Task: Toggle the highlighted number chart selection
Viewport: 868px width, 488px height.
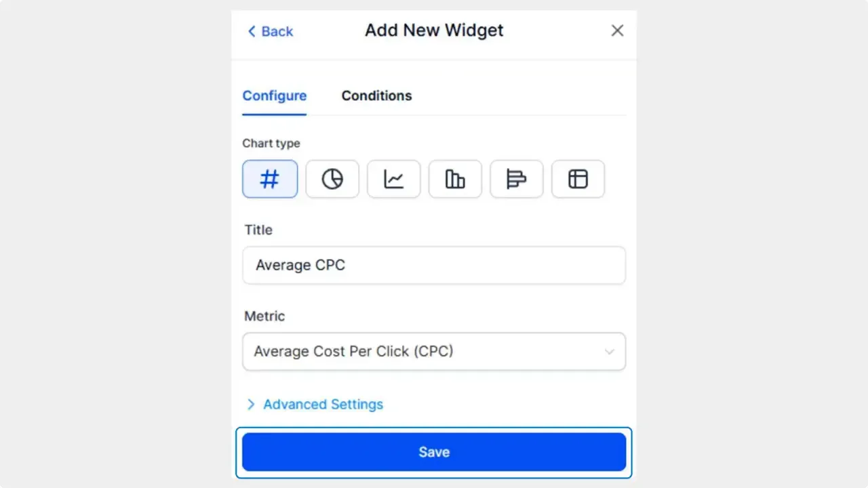Action: [270, 179]
